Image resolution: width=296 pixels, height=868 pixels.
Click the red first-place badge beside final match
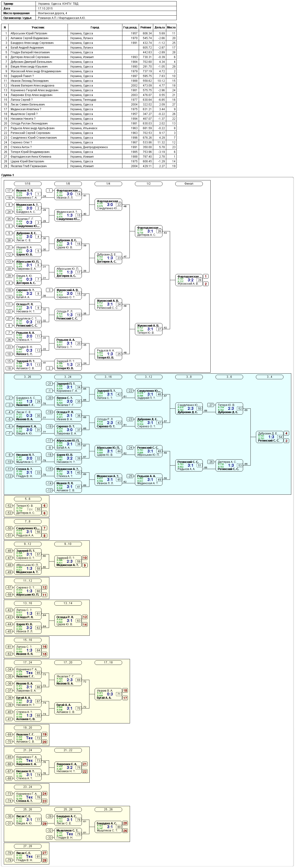[x=206, y=276]
